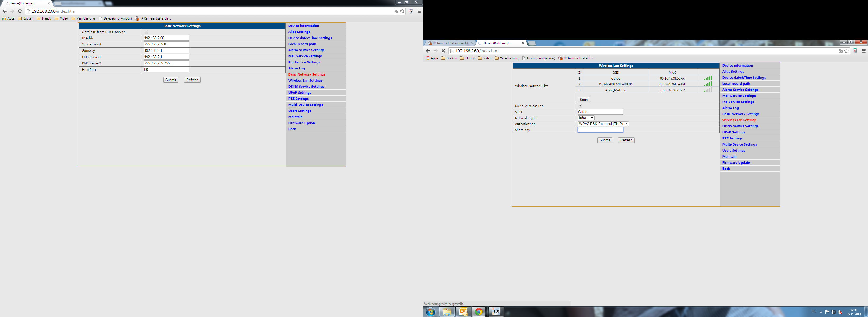Select Guido row in Wireless Network List

(615, 78)
